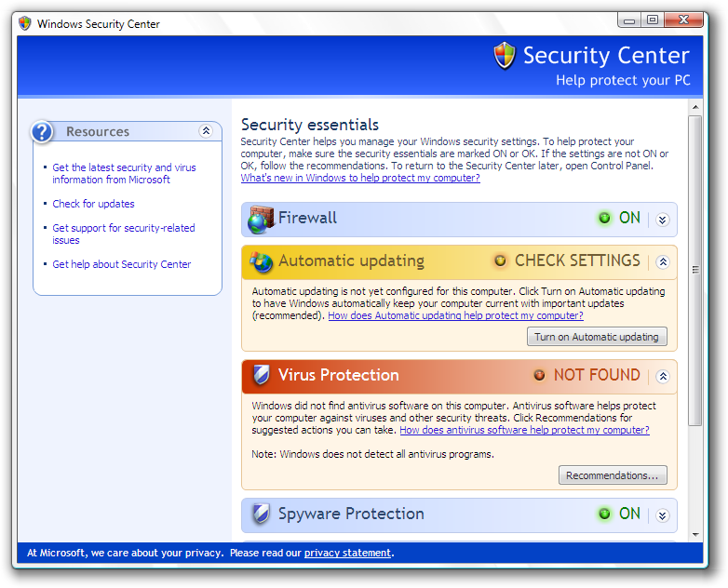
Task: Click the vertical scrollbar thumb
Action: pos(694,270)
